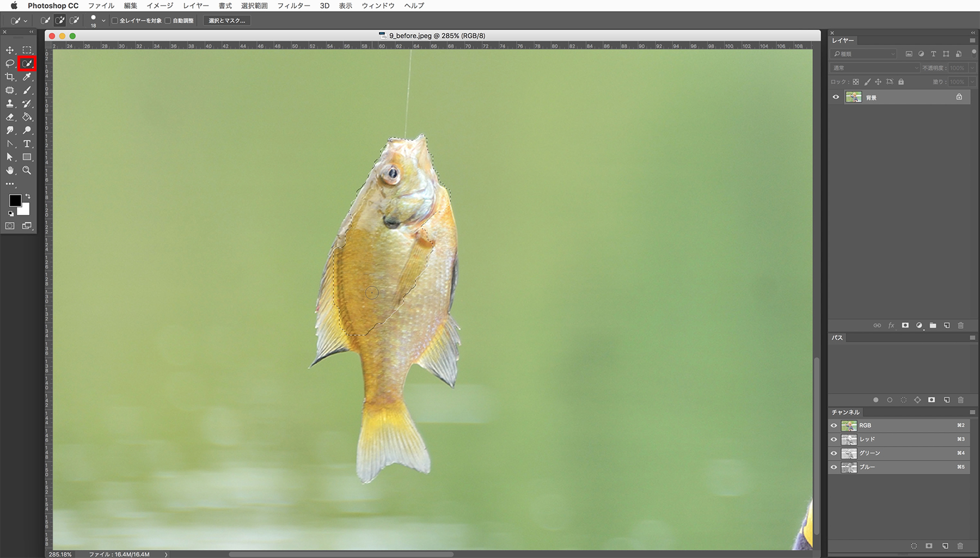Viewport: 980px width, 558px height.
Task: Select the Lasso tool
Action: (10, 64)
